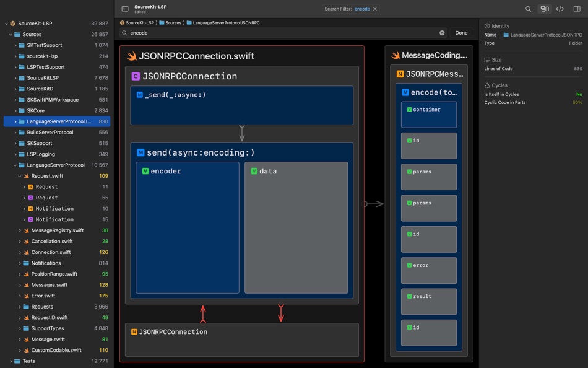Click the Cycles section header
Viewport: 588px width, 368px height.
[x=496, y=85]
